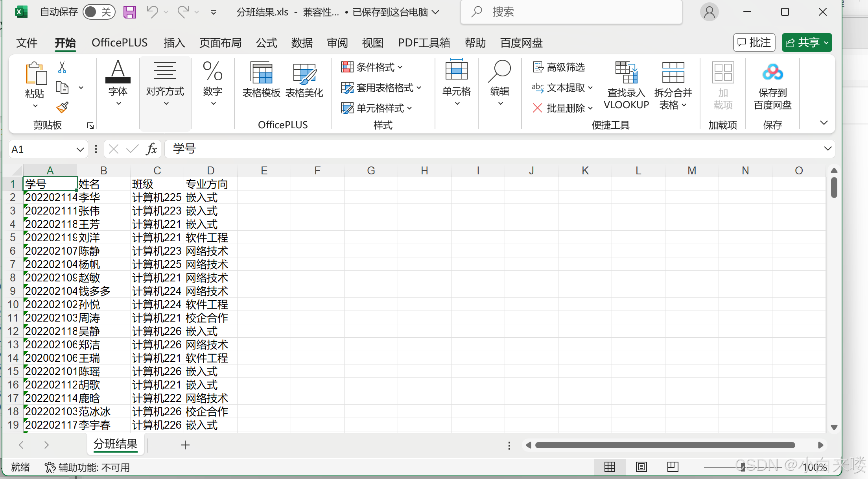The width and height of the screenshot is (868, 479).
Task: Click the Save floppy disk icon
Action: 129,12
